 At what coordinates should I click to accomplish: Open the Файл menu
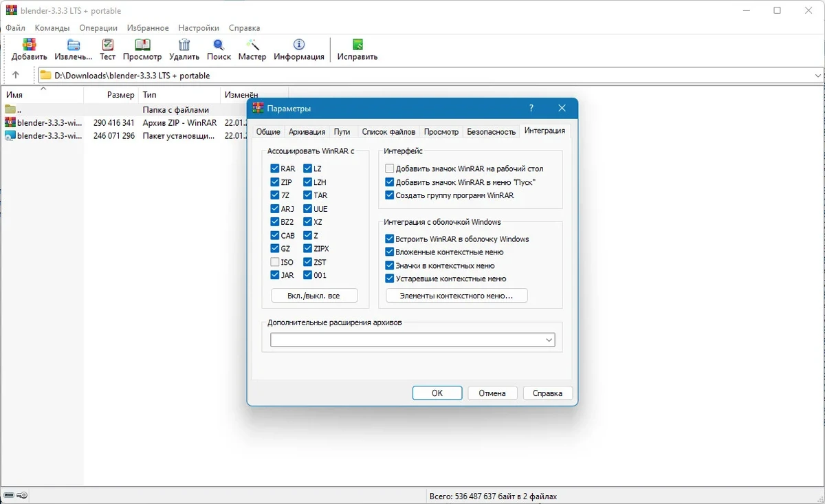click(x=15, y=28)
